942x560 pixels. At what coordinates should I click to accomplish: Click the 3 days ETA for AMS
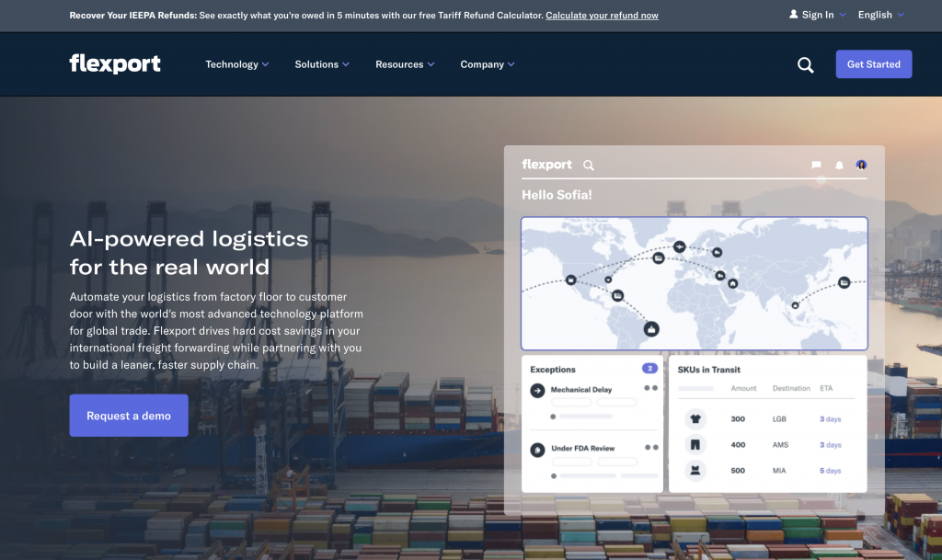[x=831, y=445]
